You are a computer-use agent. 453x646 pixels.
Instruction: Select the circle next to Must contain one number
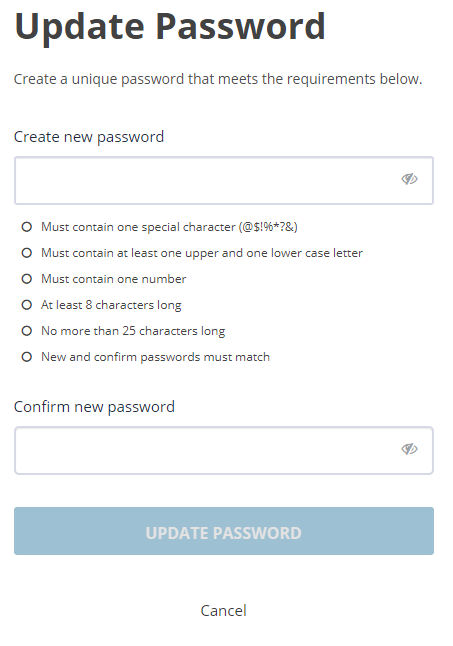pyautogui.click(x=27, y=279)
